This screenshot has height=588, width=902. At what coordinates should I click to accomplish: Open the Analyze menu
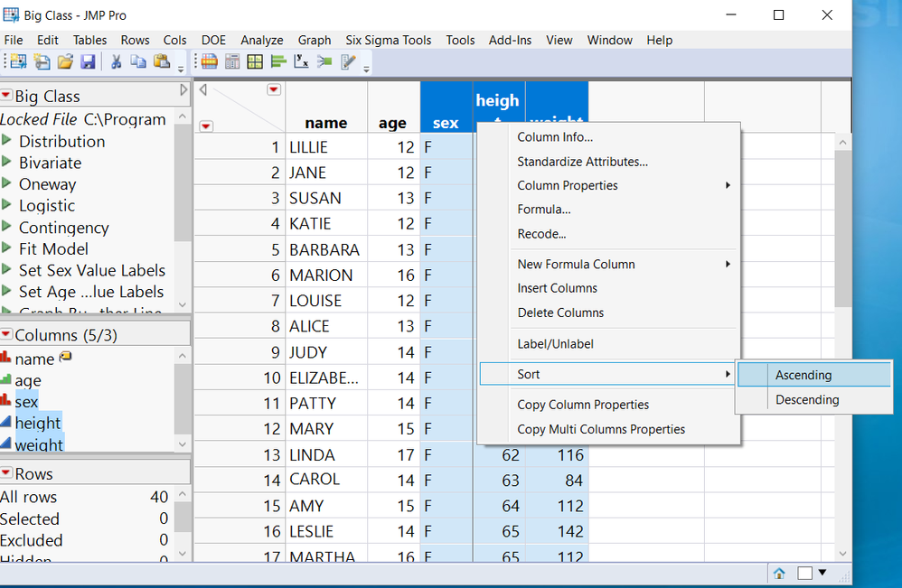(x=261, y=40)
